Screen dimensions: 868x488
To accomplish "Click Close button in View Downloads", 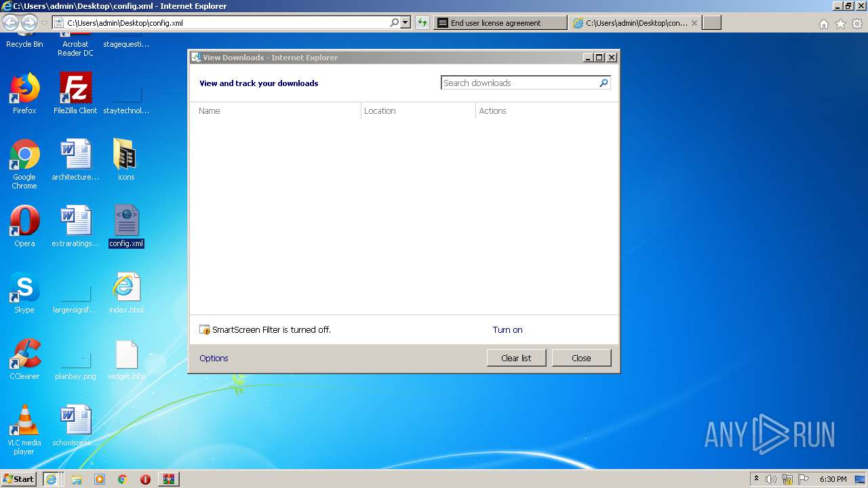I will tap(581, 358).
